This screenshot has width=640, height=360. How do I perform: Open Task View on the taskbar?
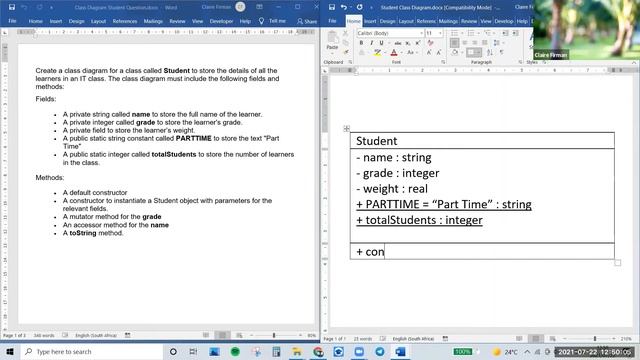pyautogui.click(x=193, y=351)
